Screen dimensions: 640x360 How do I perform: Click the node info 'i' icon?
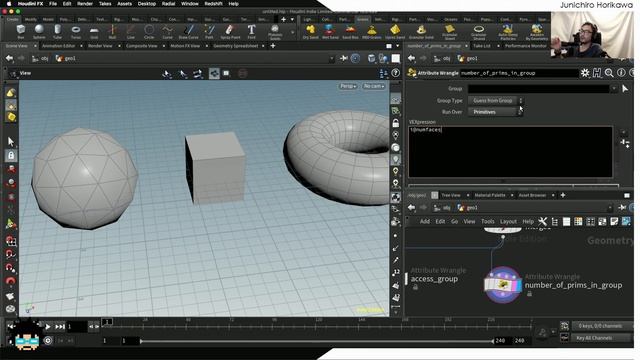621,73
